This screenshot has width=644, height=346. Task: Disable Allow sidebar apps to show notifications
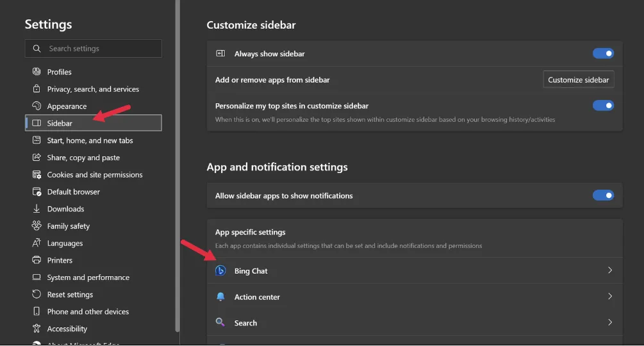(603, 195)
